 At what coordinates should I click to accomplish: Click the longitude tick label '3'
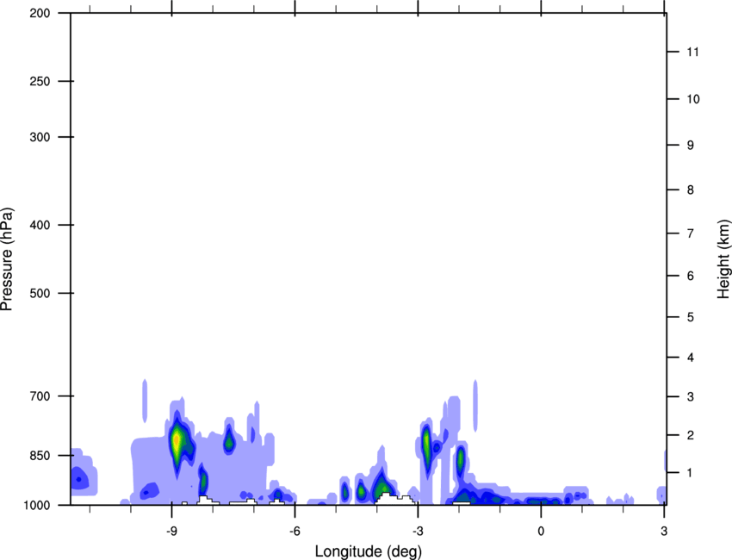664,531
